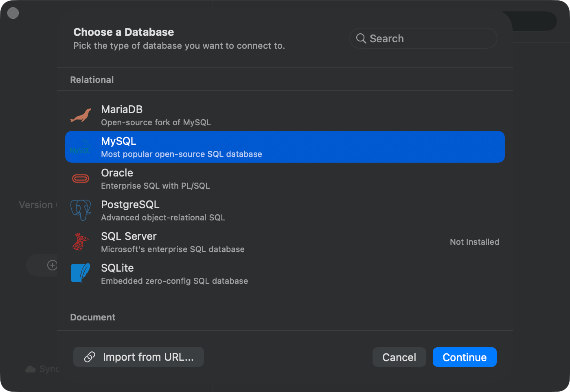Image resolution: width=570 pixels, height=392 pixels.
Task: Click the SQL Server red logo icon
Action: (81, 242)
